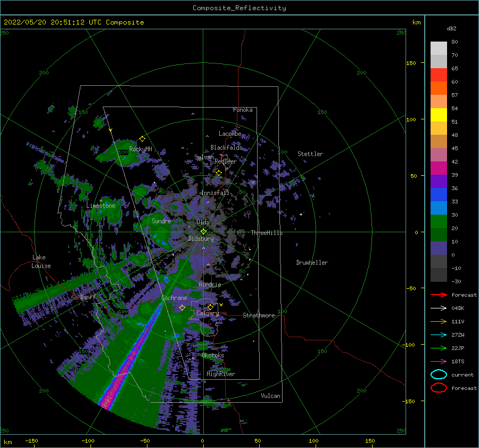
Task: Click the green 22JP arrow icon
Action: (x=439, y=348)
